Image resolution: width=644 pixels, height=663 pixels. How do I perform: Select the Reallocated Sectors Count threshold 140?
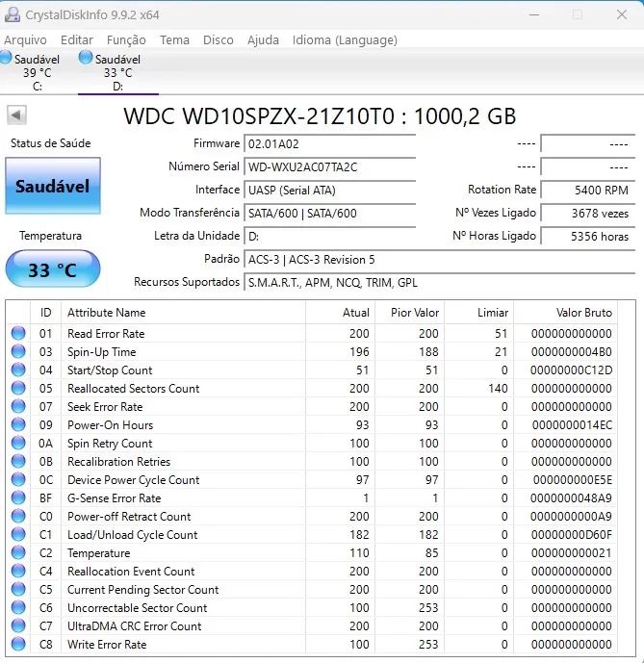click(498, 389)
